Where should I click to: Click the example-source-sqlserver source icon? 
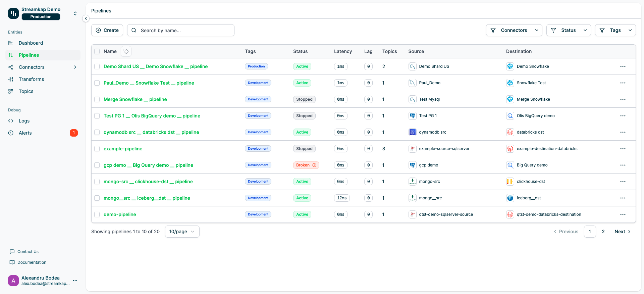pos(412,149)
